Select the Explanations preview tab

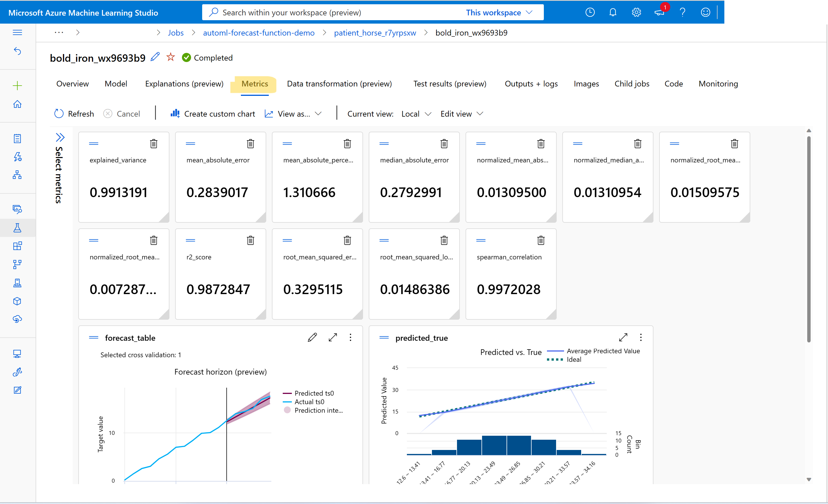(x=184, y=83)
